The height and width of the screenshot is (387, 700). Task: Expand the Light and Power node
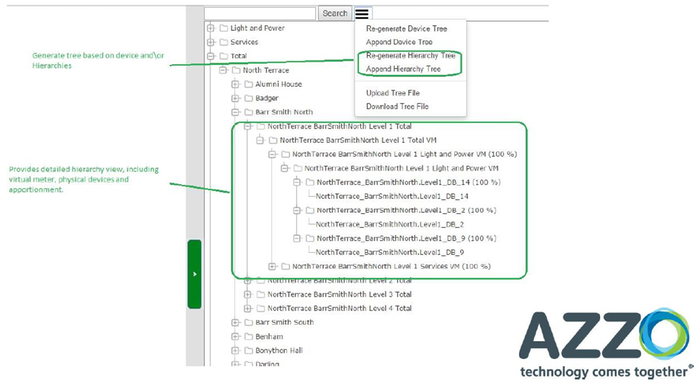(211, 28)
